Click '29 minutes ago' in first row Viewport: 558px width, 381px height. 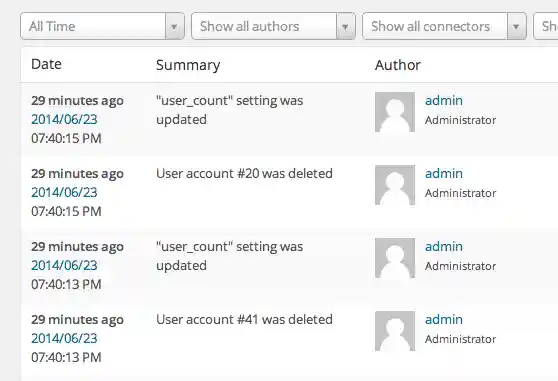[77, 101]
